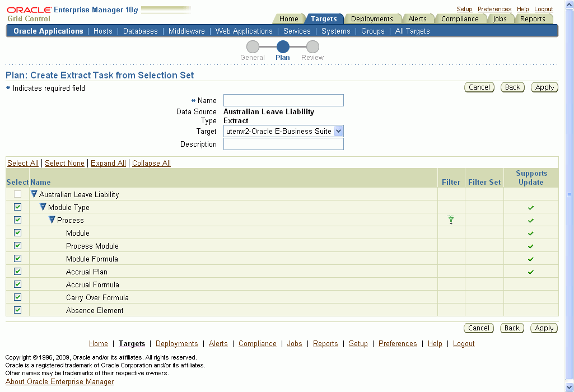Image resolution: width=574 pixels, height=392 pixels.
Task: Open the Web Applications subtab
Action: click(x=244, y=31)
